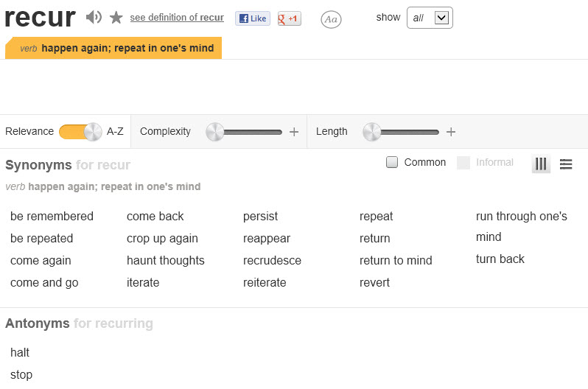Viewport: 588px width, 389px height.
Task: Check the Informal checkbox
Action: point(463,162)
